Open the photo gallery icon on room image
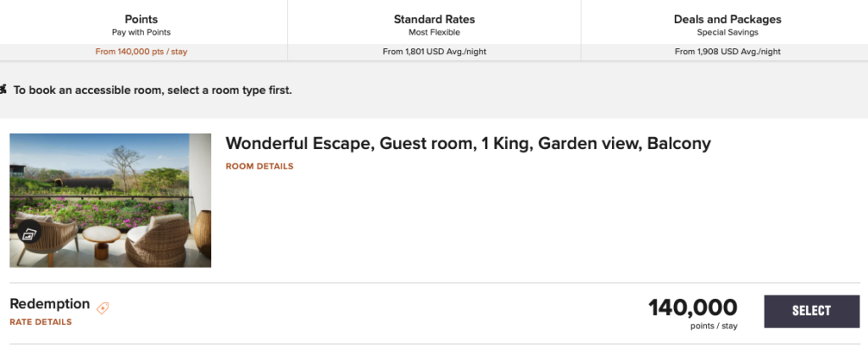Screen dimensions: 868x348 click(x=30, y=234)
